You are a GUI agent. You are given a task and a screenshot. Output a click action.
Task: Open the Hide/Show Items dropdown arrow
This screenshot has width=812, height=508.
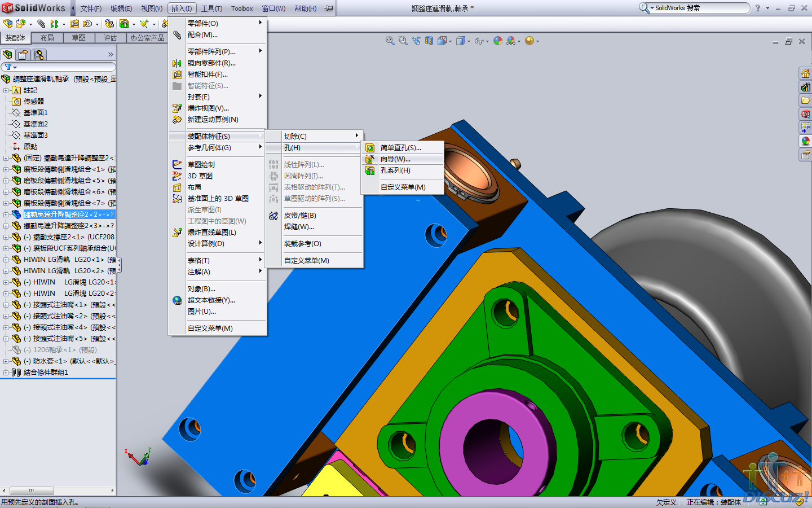pyautogui.click(x=487, y=41)
